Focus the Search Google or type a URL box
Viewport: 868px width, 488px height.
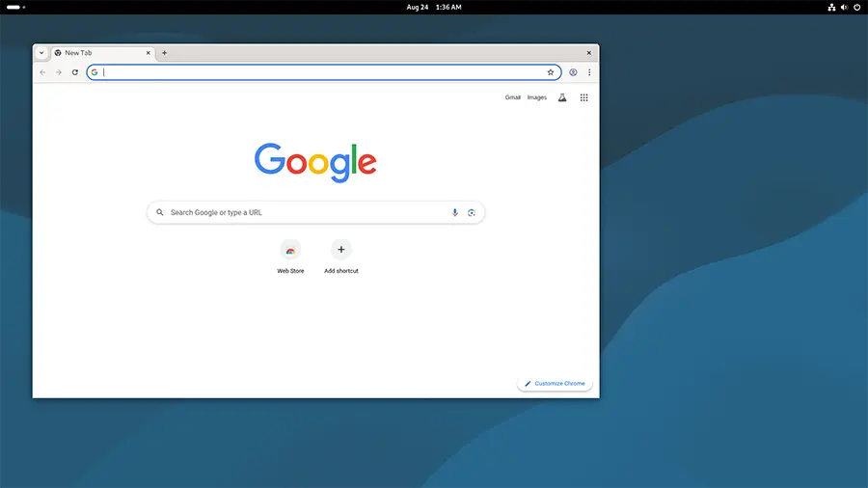pyautogui.click(x=315, y=212)
